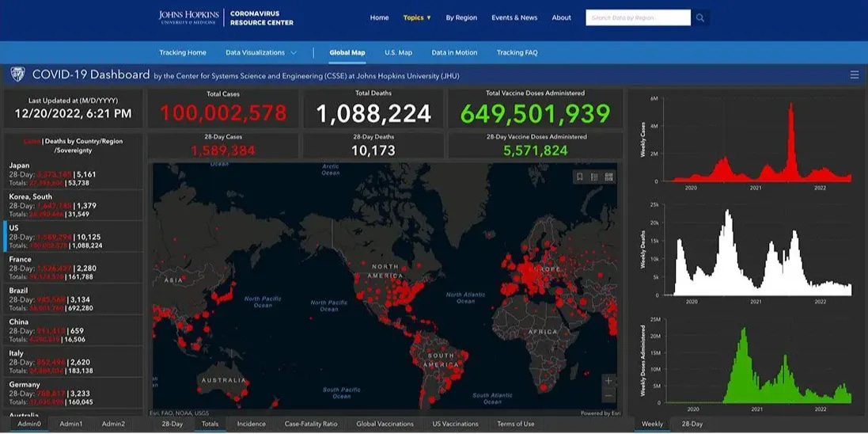Open the basemap gallery grid icon
Viewport: 868px width, 434px height.
coord(609,177)
